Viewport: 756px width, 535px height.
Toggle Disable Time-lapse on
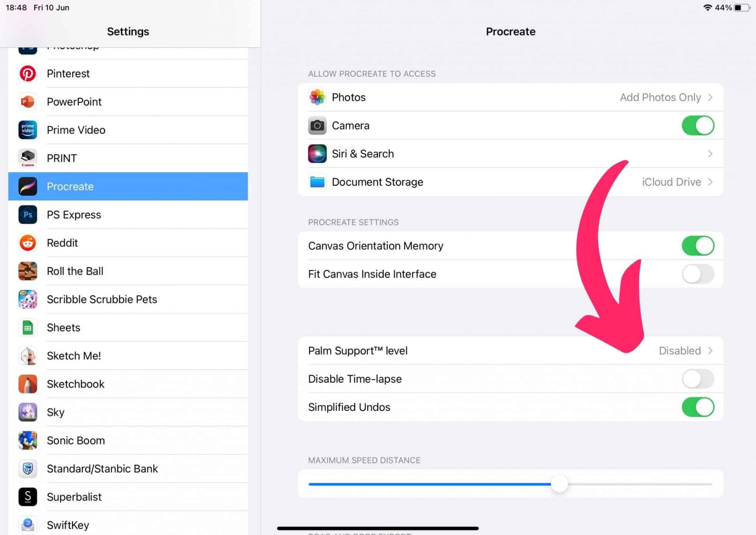pyautogui.click(x=698, y=379)
